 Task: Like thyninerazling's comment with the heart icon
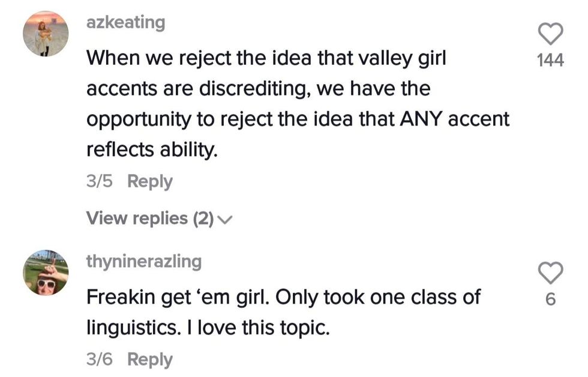coord(550,273)
